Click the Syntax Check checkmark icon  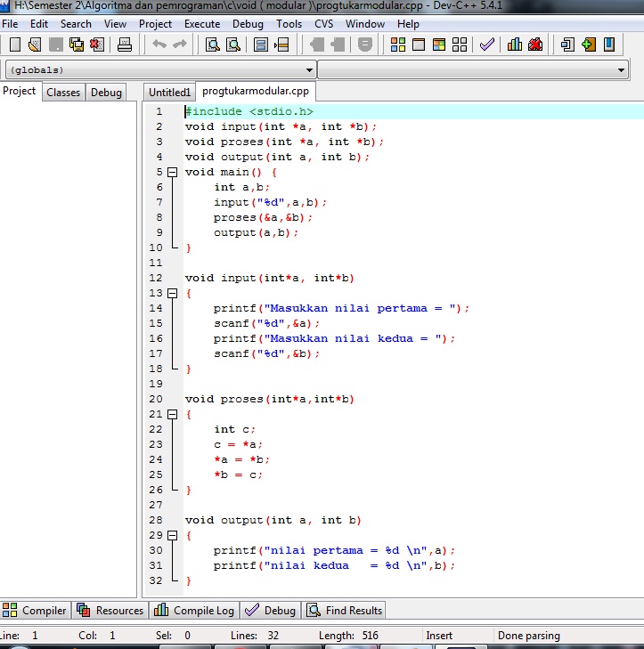coord(486,45)
